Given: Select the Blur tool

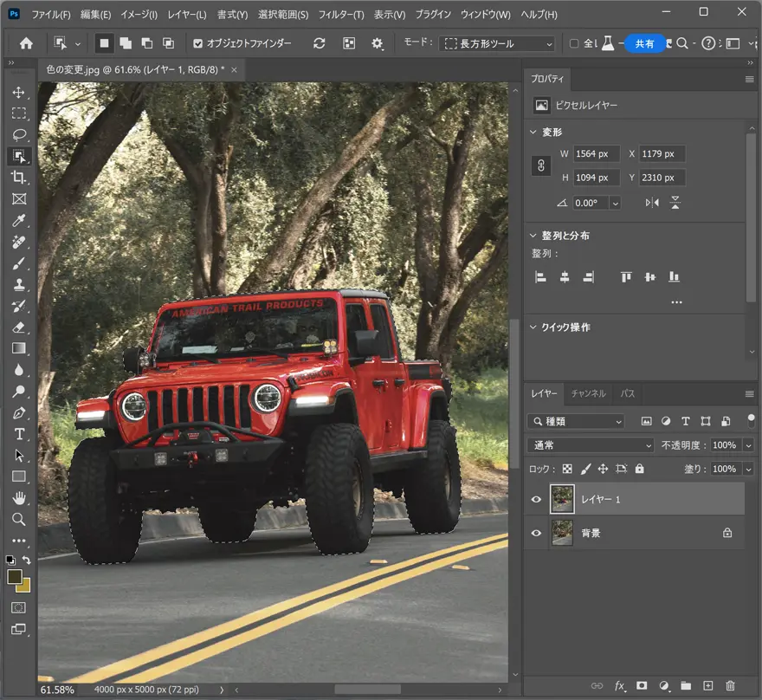Looking at the screenshot, I should coord(18,370).
